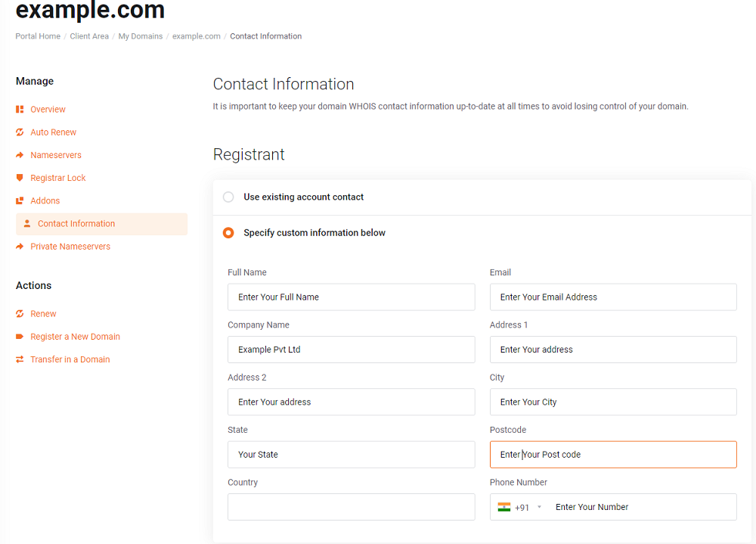The height and width of the screenshot is (544, 756).
Task: Click the Registrar Lock shield icon
Action: click(20, 178)
